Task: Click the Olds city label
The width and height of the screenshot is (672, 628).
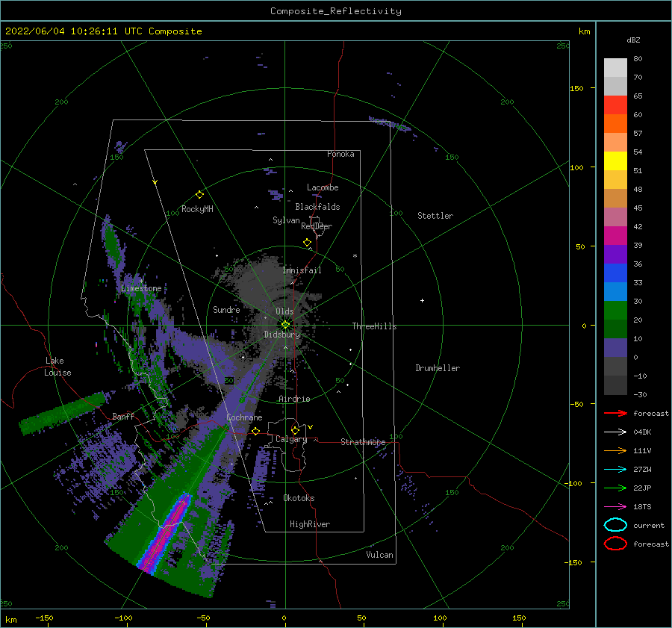Action: click(284, 311)
